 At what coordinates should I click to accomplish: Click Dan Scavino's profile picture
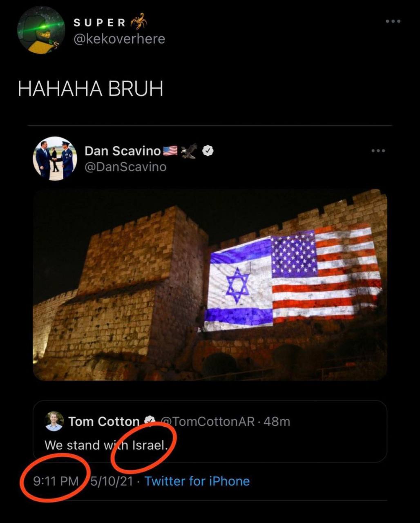(x=55, y=159)
